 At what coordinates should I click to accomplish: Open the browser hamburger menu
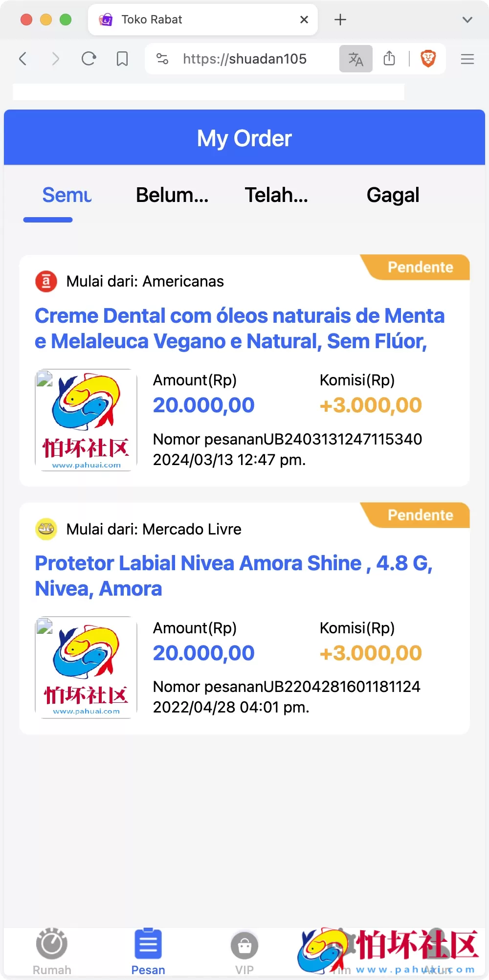click(467, 59)
